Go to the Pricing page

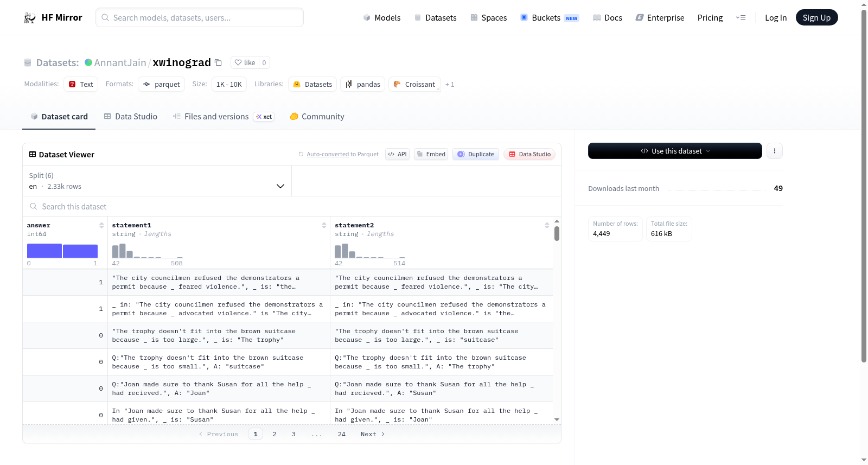click(710, 17)
